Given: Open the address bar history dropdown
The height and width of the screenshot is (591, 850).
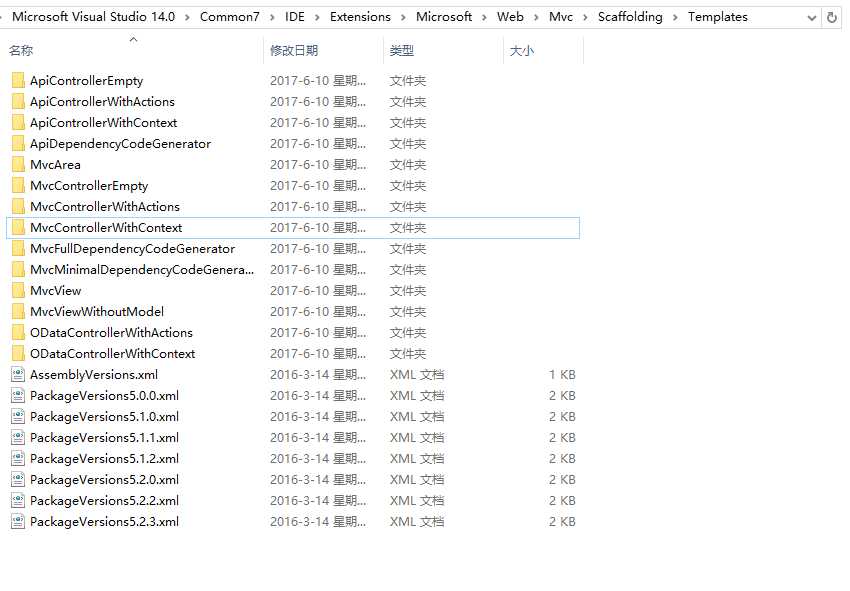Looking at the screenshot, I should click(812, 18).
